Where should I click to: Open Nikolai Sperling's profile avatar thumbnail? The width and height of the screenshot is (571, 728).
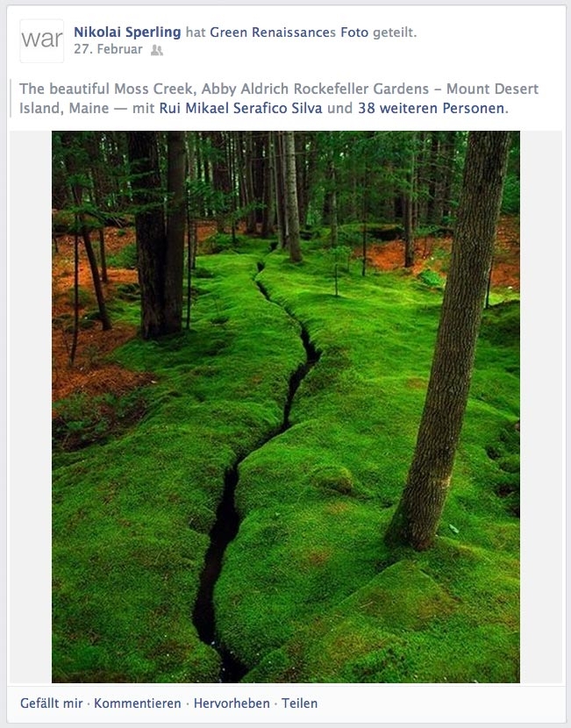click(x=42, y=41)
